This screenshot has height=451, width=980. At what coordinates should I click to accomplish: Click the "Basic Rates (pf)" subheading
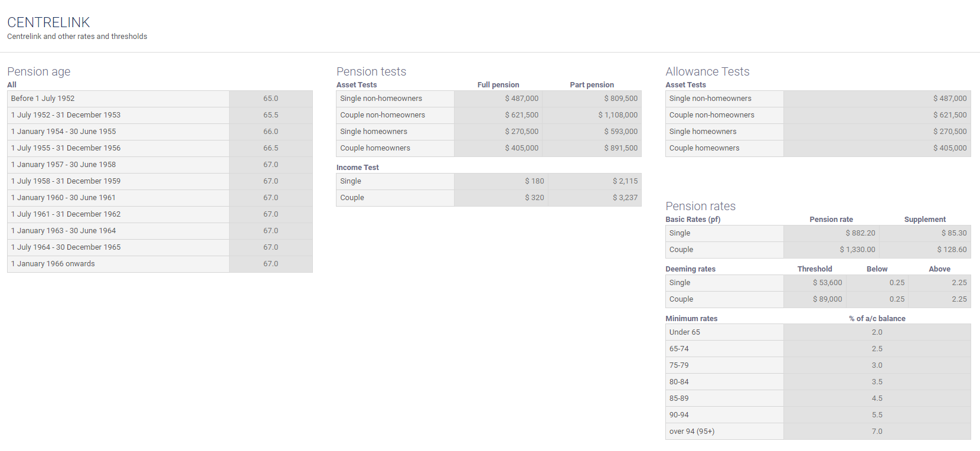(693, 220)
